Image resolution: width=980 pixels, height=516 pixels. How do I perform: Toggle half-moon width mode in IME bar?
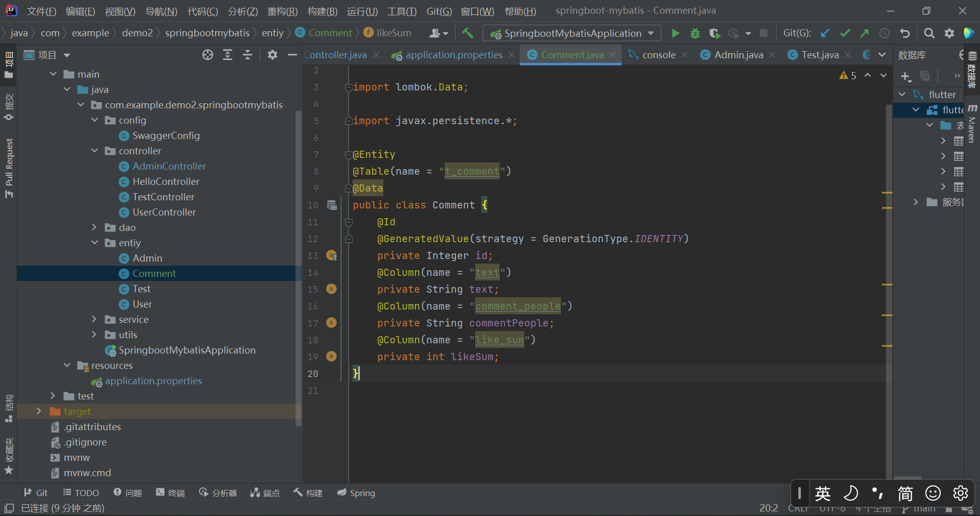pyautogui.click(x=850, y=493)
